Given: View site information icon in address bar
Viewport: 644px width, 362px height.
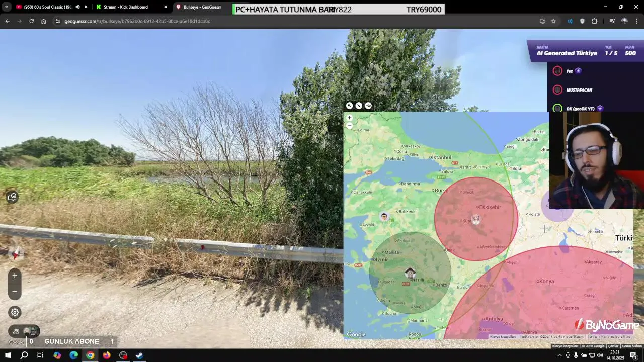Looking at the screenshot, I should click(x=58, y=21).
